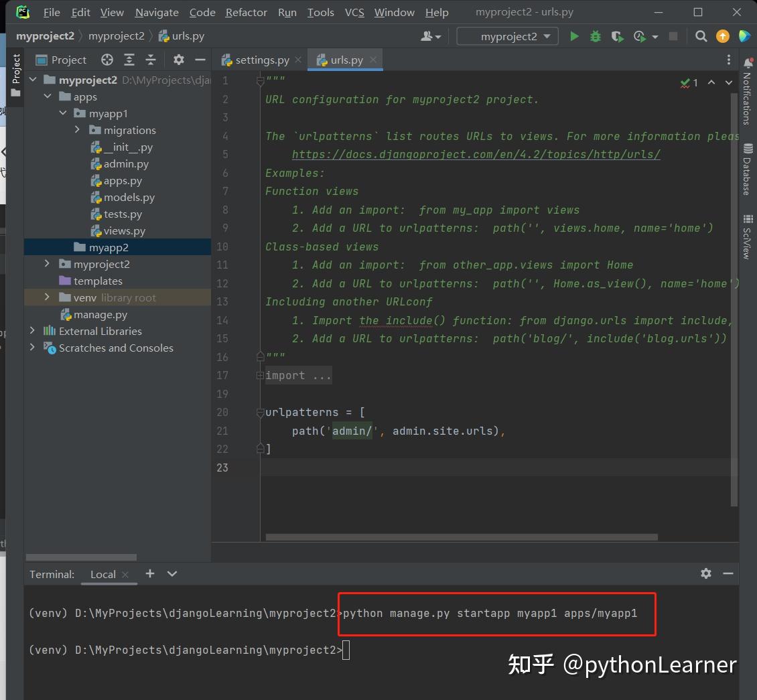Unfold the collapsed import block
The width and height of the screenshot is (757, 700).
[260, 376]
